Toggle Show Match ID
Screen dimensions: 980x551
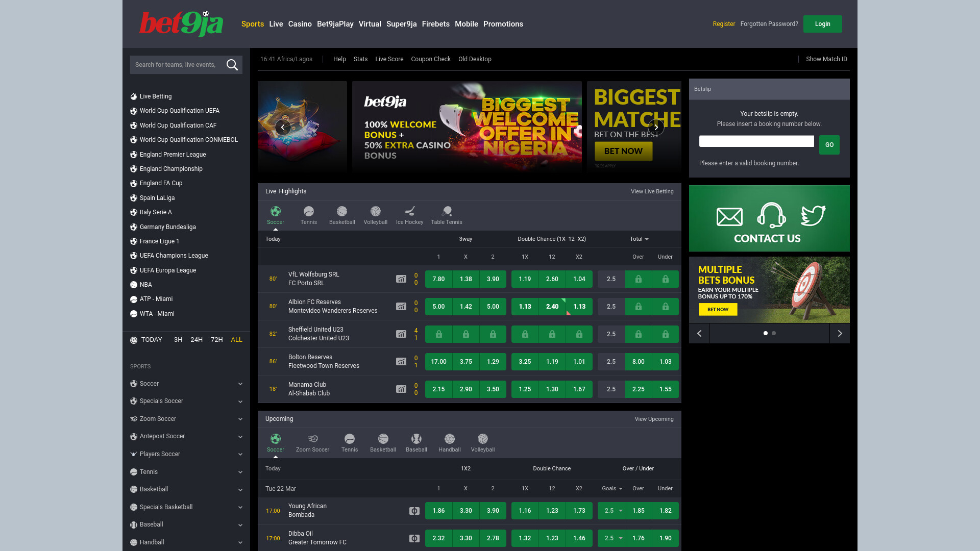pos(826,59)
